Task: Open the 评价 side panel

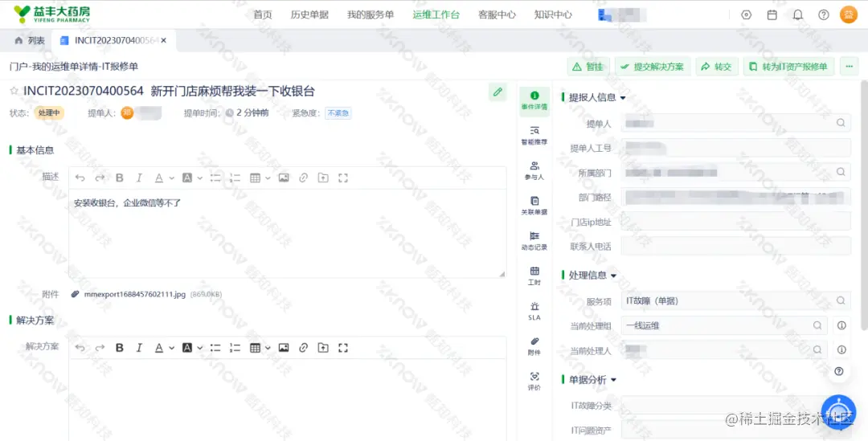Action: (x=534, y=382)
